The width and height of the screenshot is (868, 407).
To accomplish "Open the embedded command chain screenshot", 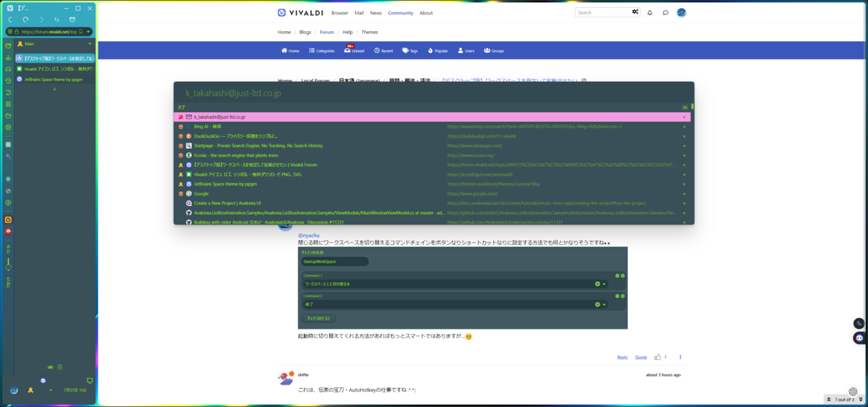I will point(463,288).
